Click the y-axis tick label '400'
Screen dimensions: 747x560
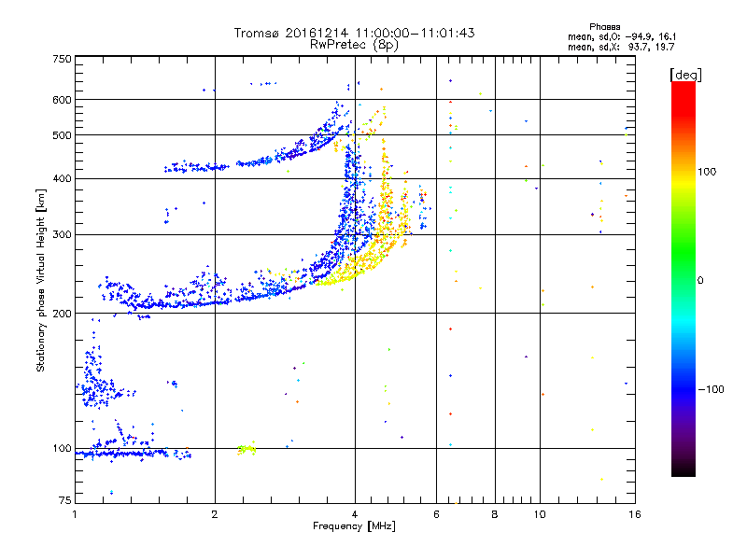click(62, 178)
